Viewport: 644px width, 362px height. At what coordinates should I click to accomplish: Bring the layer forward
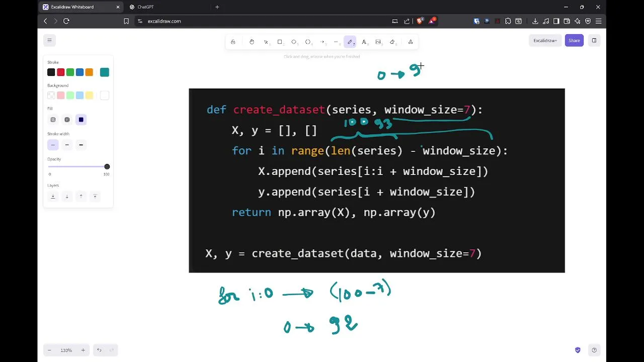point(81,197)
